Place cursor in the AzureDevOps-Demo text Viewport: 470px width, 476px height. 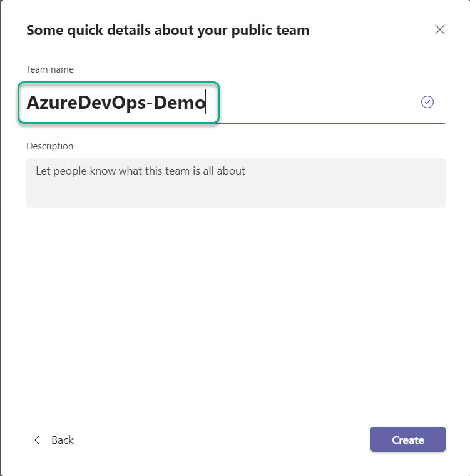click(116, 103)
